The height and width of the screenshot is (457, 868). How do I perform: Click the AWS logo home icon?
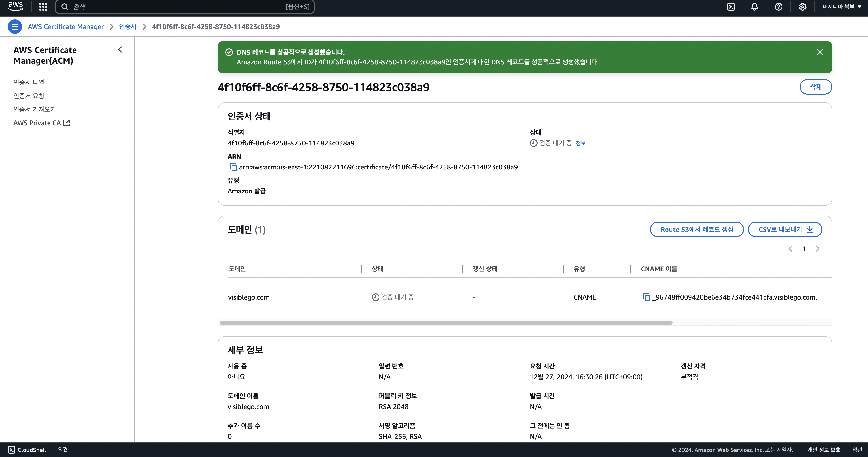coord(16,7)
